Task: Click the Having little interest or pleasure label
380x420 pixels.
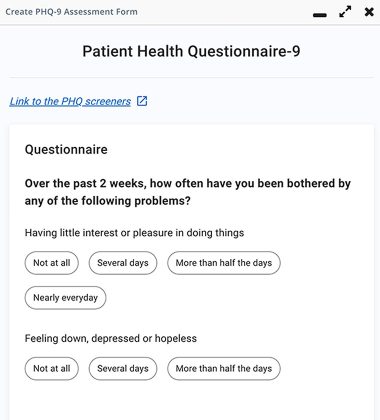Action: [x=134, y=233]
